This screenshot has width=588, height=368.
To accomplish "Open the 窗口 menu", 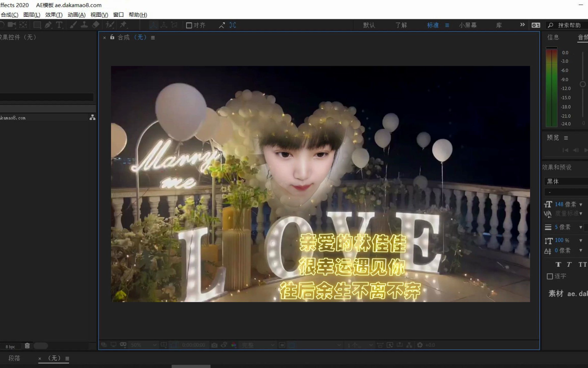I will coord(118,15).
